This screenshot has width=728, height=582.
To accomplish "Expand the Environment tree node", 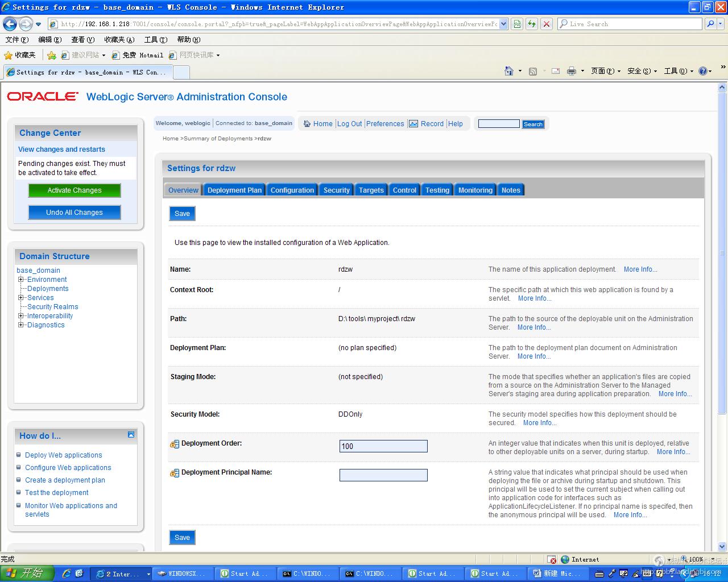I will point(21,280).
